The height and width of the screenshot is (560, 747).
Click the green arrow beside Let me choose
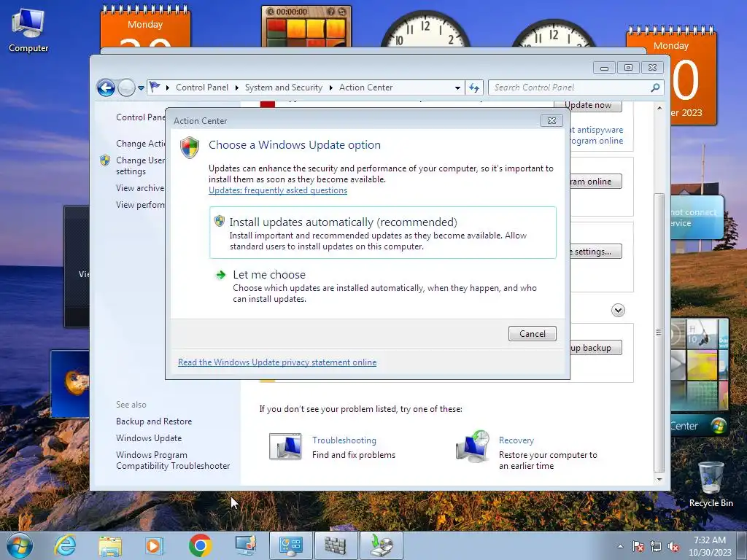pyautogui.click(x=220, y=275)
